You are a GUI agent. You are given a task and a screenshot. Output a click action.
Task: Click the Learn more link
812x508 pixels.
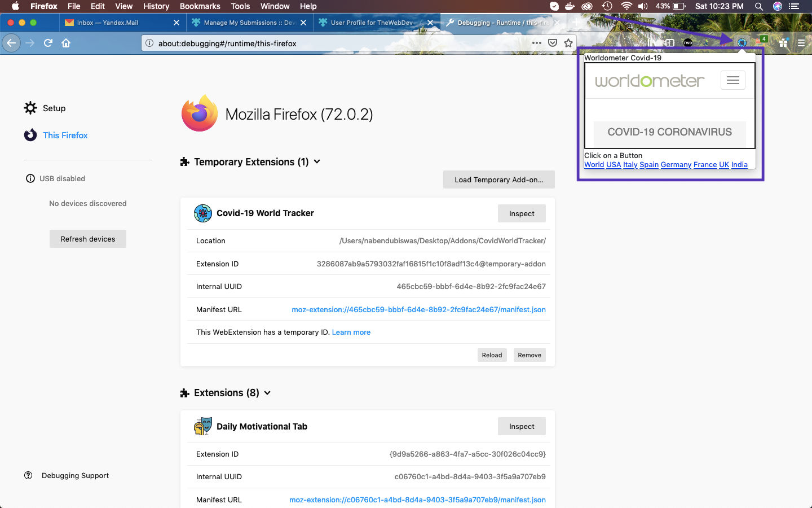[x=351, y=332]
